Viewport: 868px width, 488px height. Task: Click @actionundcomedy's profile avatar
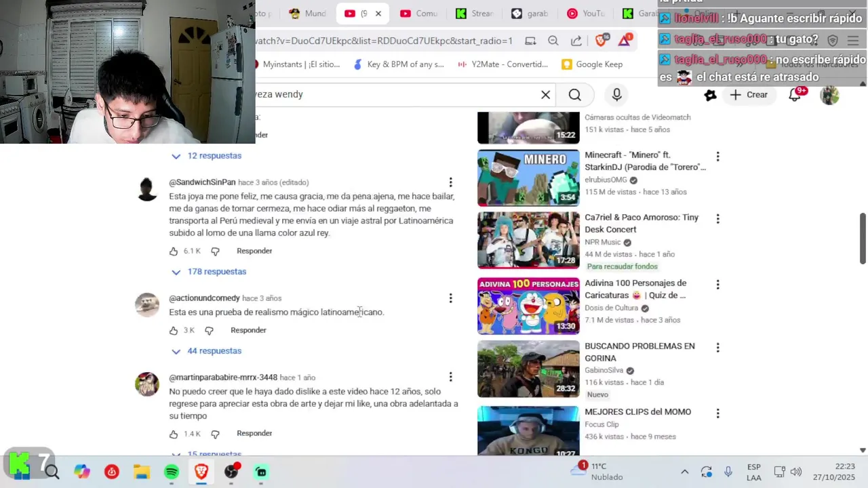pos(147,305)
